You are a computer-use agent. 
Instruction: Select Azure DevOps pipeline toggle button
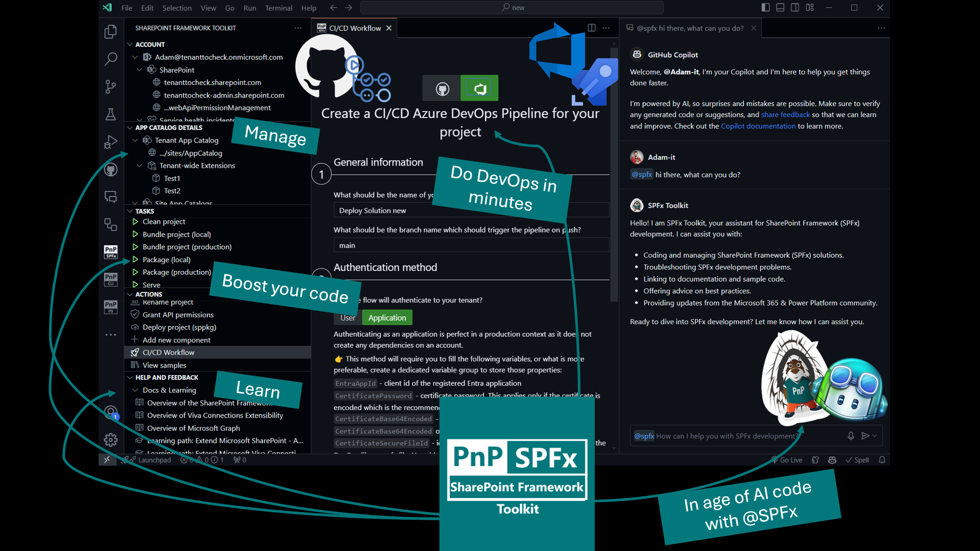[x=479, y=89]
